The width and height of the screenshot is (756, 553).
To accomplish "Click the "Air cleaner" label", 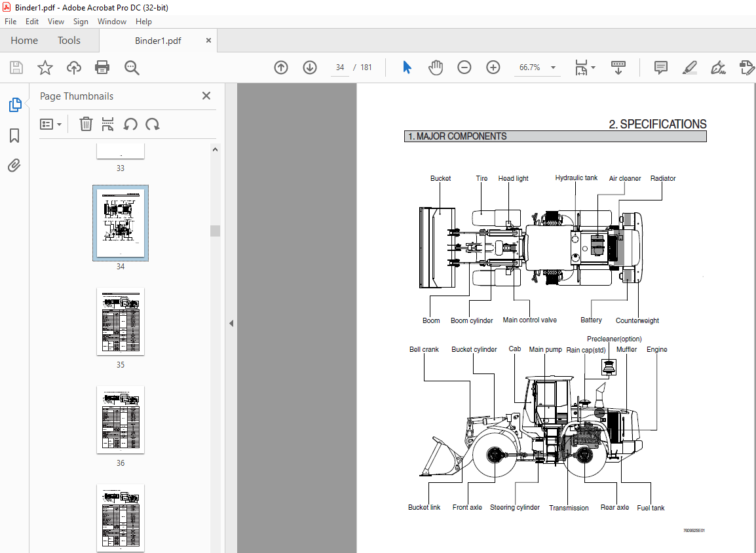I will (x=625, y=178).
